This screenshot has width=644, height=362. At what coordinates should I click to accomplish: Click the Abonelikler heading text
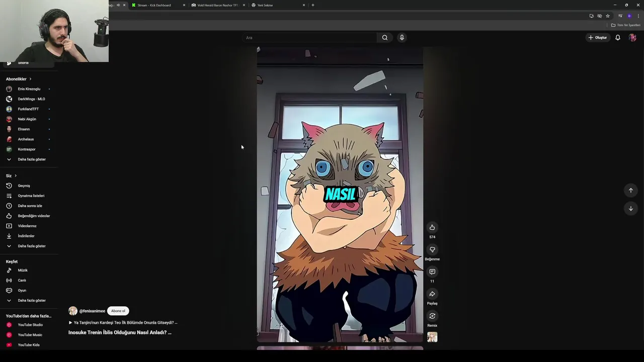pyautogui.click(x=16, y=79)
